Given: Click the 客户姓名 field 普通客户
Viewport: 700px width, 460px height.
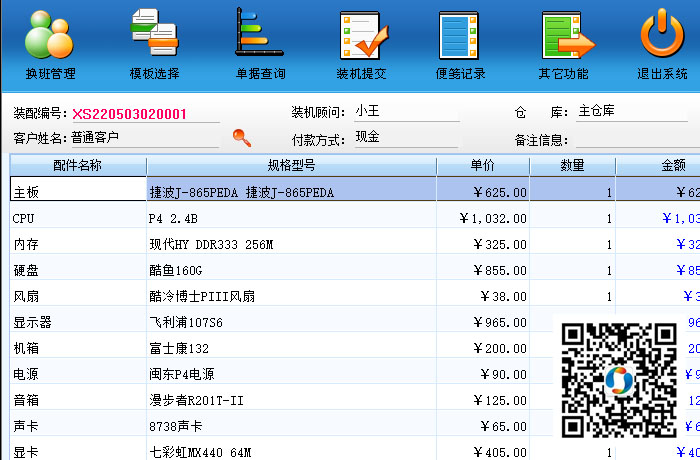Looking at the screenshot, I should coord(145,138).
